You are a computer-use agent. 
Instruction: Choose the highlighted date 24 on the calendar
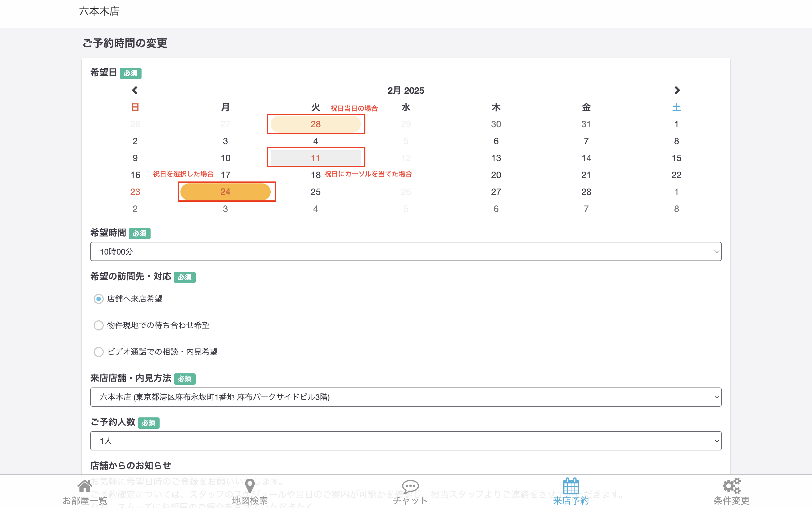click(x=226, y=192)
